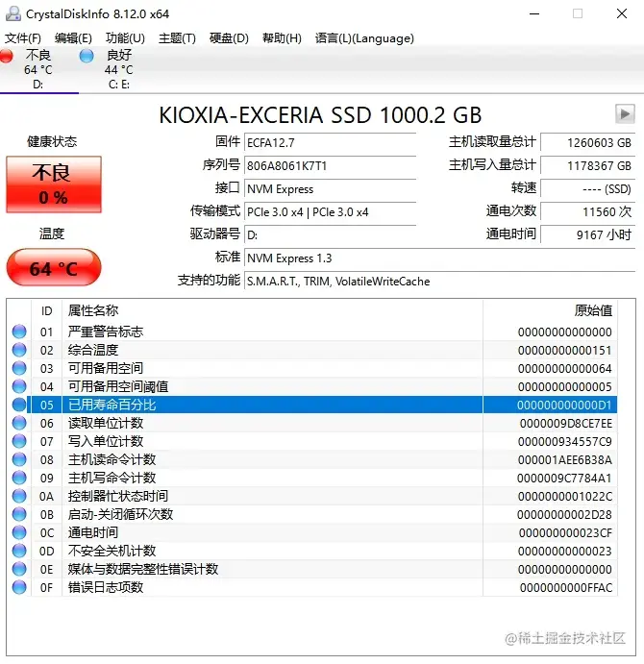This screenshot has height=664, width=644.
Task: Click the red 不良 0% health status button
Action: point(54,184)
